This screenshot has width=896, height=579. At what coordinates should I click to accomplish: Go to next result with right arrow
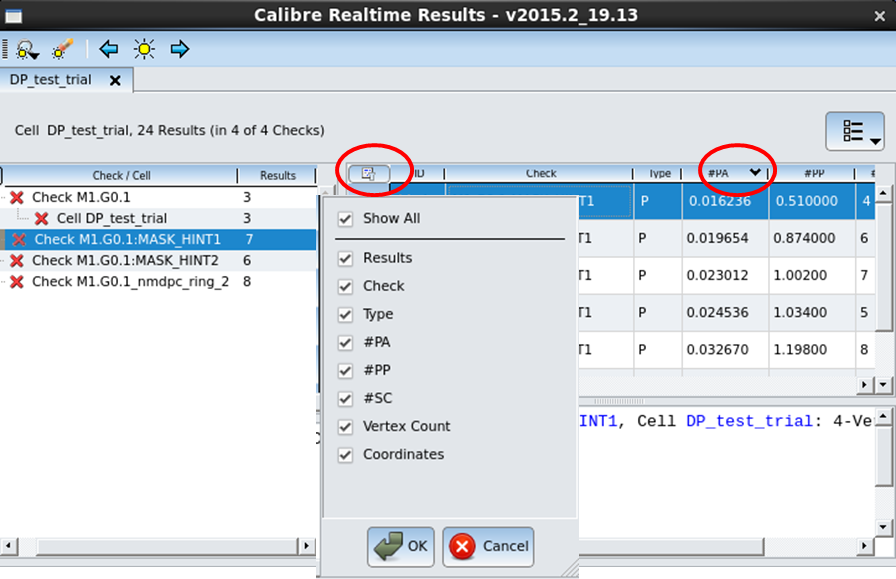(x=179, y=49)
